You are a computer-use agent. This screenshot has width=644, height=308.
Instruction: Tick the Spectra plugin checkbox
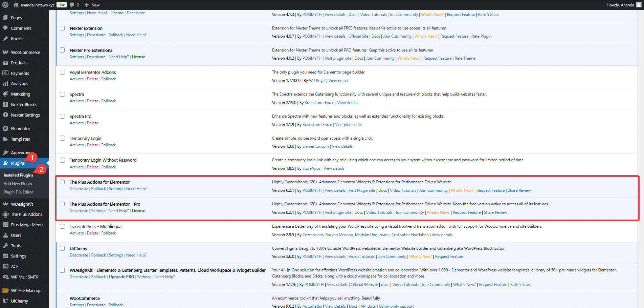click(62, 94)
